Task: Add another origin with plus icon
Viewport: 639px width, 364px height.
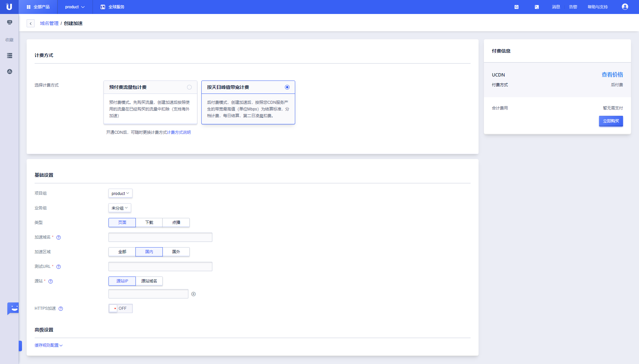Action: click(194, 294)
